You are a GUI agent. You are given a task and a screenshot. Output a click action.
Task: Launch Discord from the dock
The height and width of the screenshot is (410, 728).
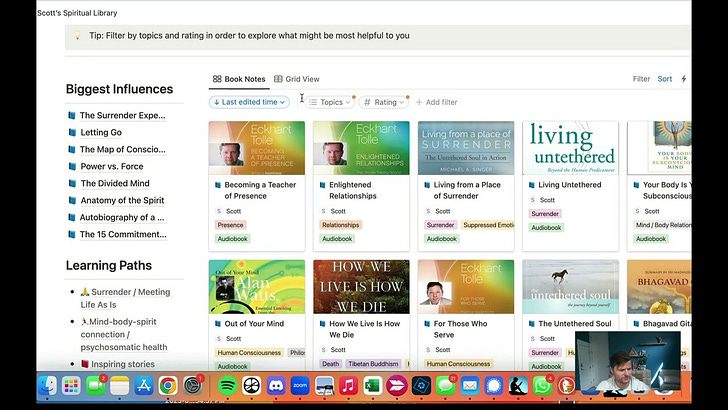coord(276,385)
